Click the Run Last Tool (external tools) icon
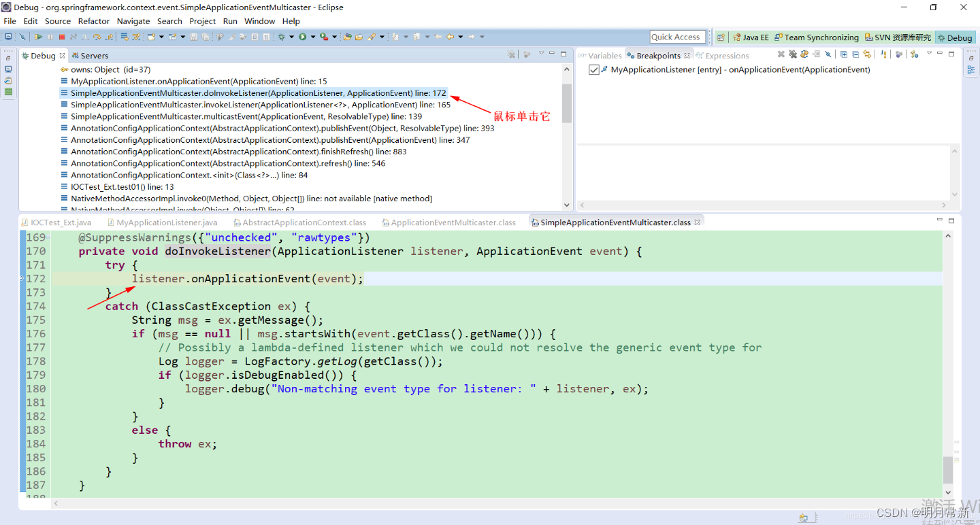Image resolution: width=980 pixels, height=525 pixels. [x=324, y=37]
